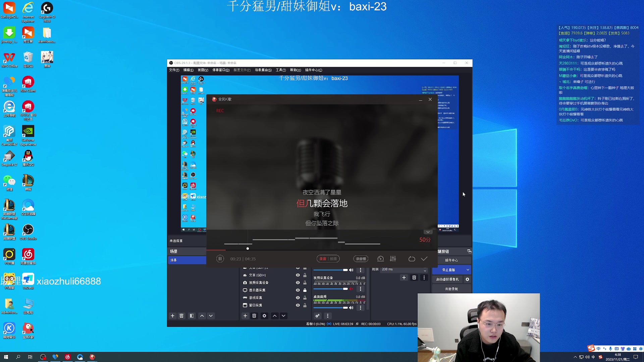Unlock the 游戏采集 source padlock
This screenshot has width=644, height=362.
tap(305, 298)
